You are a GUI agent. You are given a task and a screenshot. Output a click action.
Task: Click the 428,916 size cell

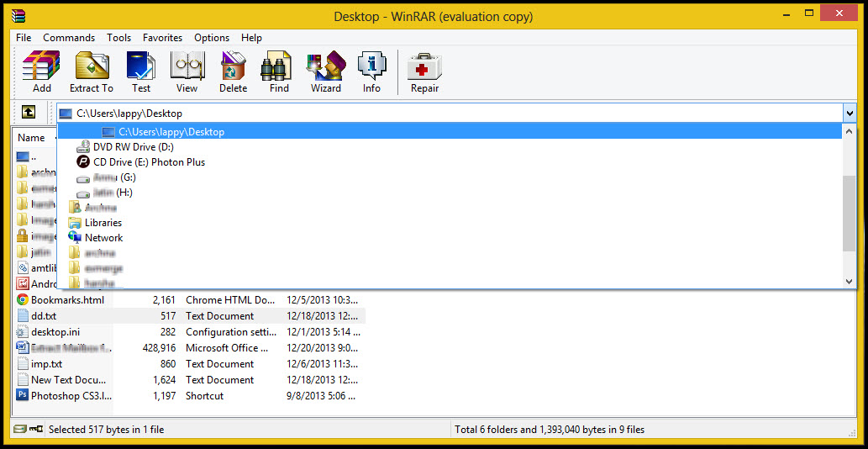(x=159, y=348)
